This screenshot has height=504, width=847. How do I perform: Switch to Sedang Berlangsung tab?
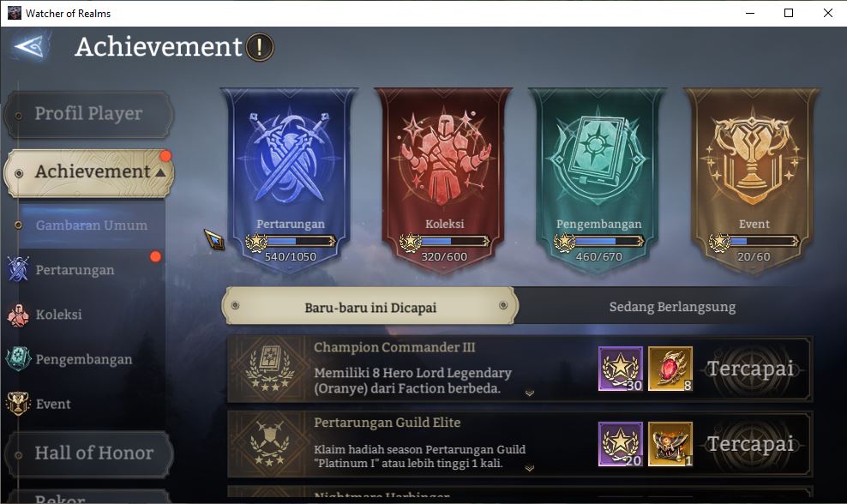coord(672,307)
